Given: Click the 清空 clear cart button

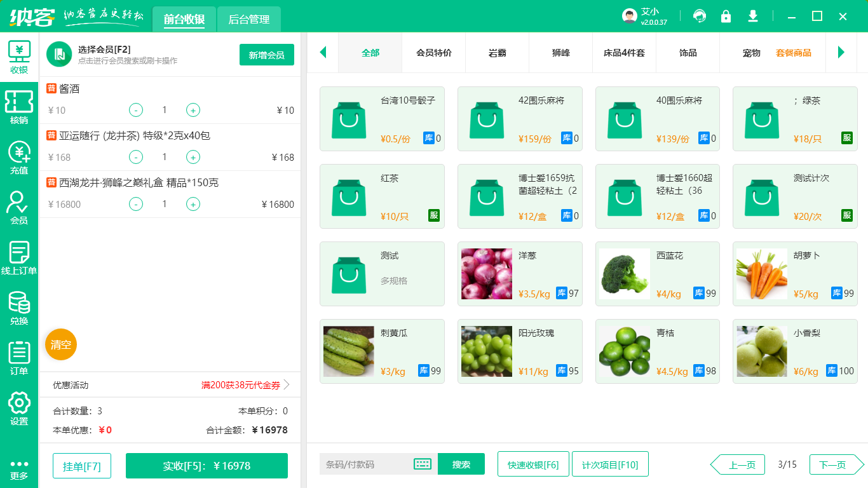Looking at the screenshot, I should pos(61,344).
